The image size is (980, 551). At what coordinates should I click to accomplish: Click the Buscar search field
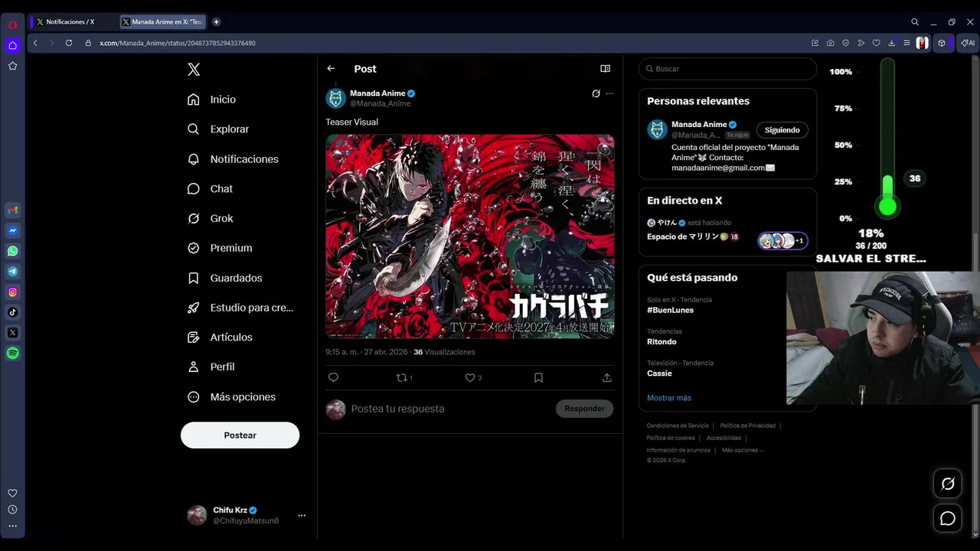click(x=727, y=69)
